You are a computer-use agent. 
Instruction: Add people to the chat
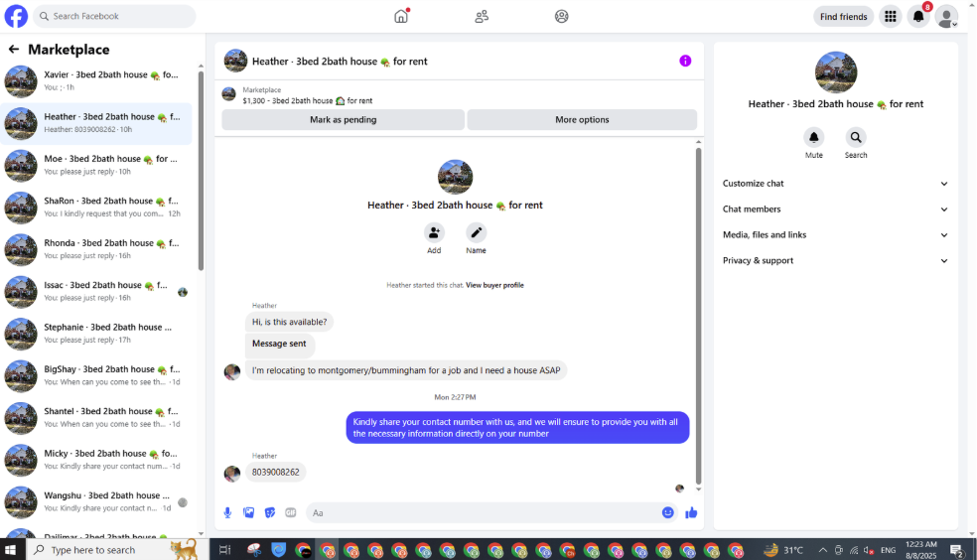coord(434,232)
